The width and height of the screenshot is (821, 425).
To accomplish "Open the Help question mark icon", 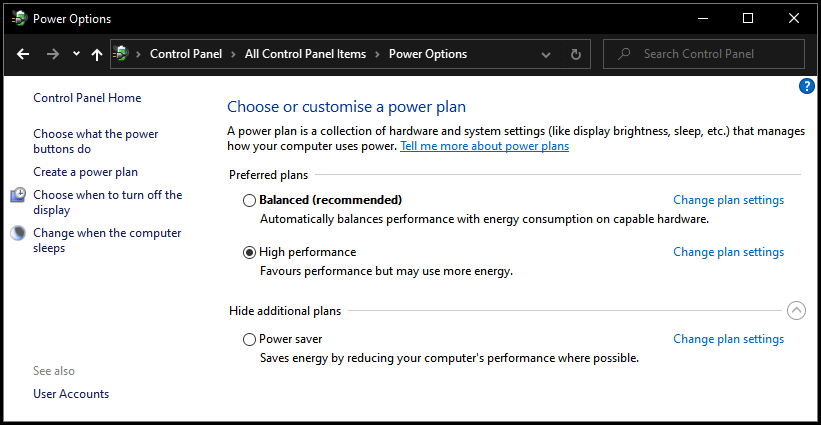I will pyautogui.click(x=806, y=86).
